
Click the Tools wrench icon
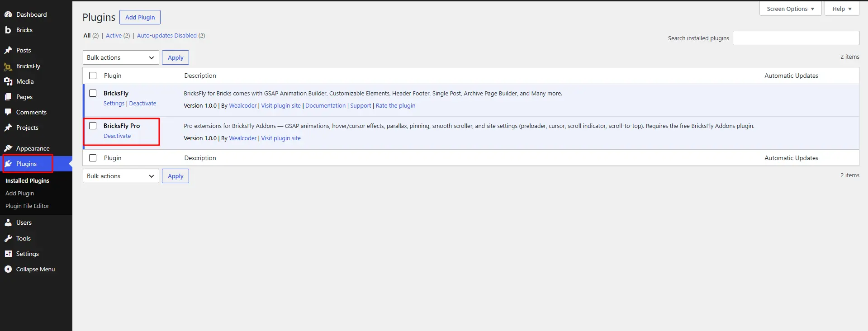8,238
